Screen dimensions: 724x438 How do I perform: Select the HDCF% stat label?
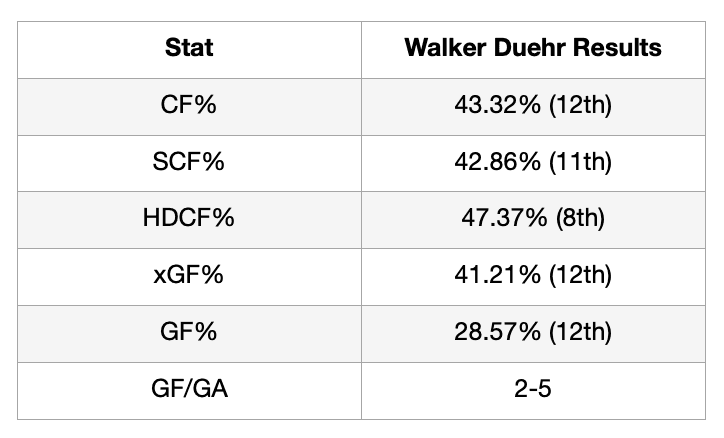click(x=188, y=216)
